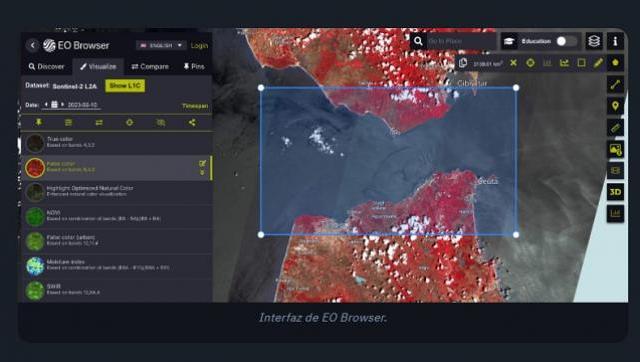Open the date calendar picker
Image resolution: width=640 pixels, height=362 pixels.
point(54,104)
